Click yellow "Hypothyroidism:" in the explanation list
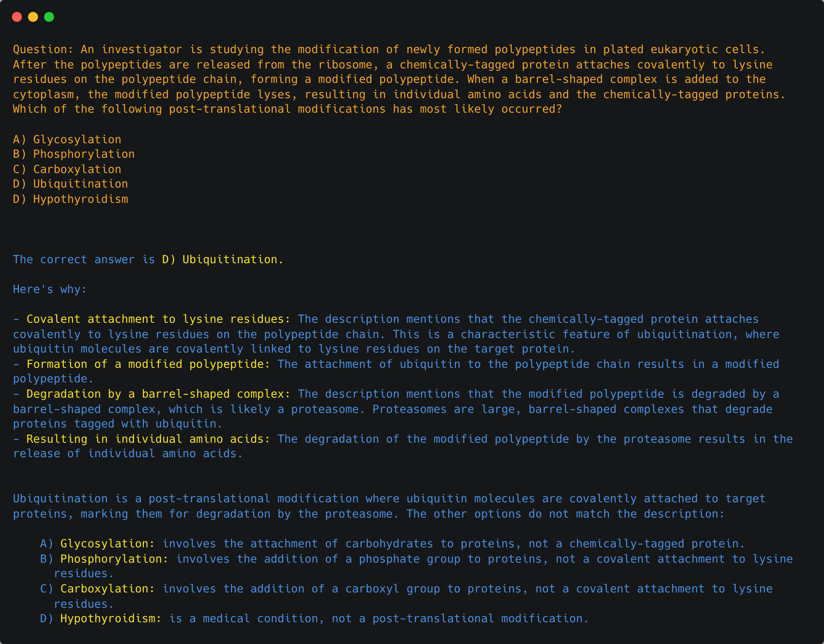The height and width of the screenshot is (644, 824). pyautogui.click(x=111, y=619)
